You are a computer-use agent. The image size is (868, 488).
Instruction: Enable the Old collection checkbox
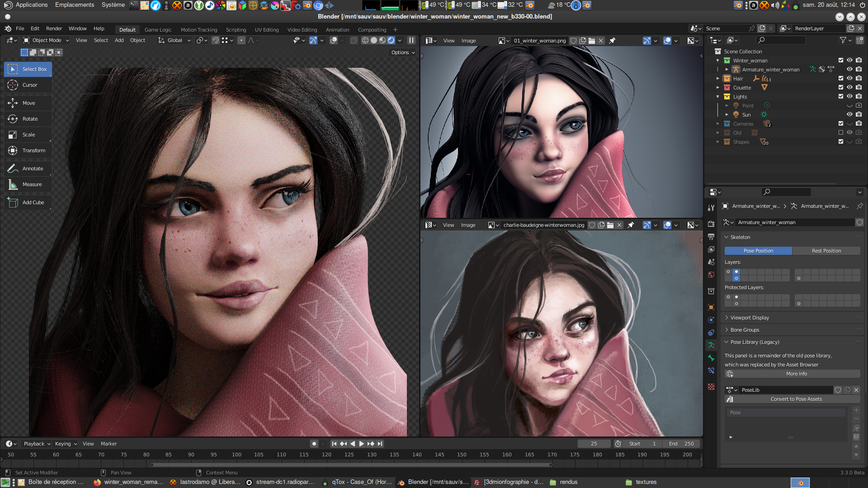841,132
